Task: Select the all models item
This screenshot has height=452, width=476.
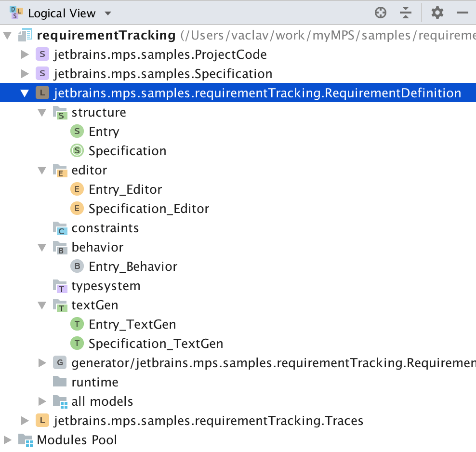Action: (102, 401)
